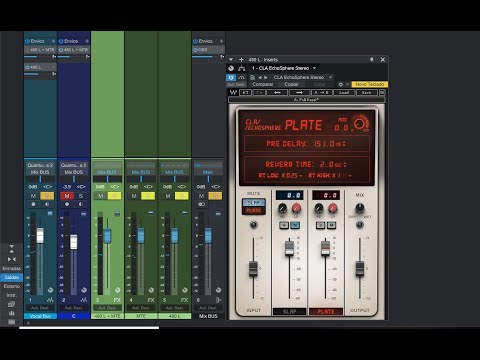Mute mixer channel 2 (C)
The width and height of the screenshot is (480, 360).
tap(67, 196)
